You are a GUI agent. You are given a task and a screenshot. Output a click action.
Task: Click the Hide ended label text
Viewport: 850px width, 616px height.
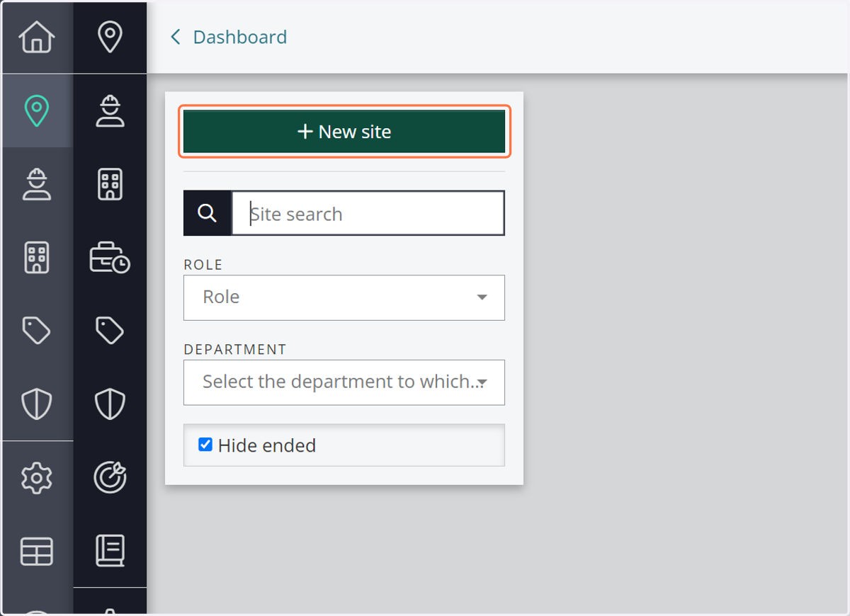click(x=267, y=445)
